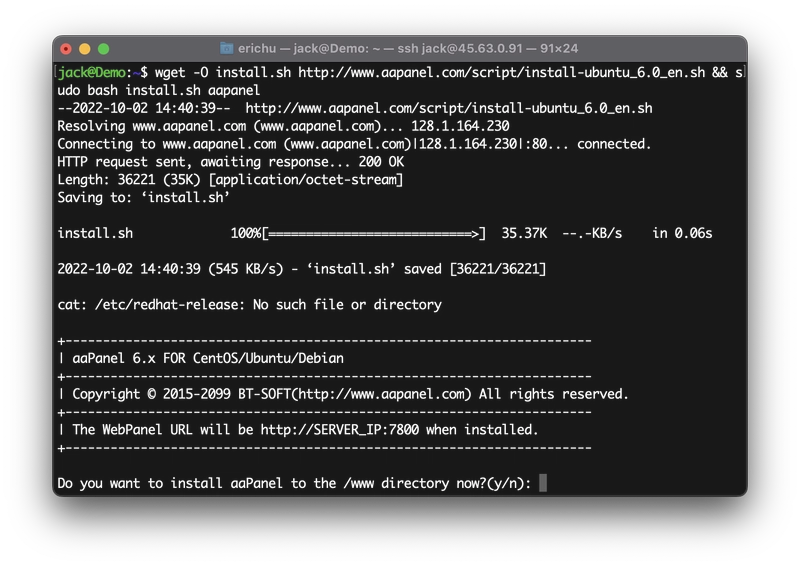This screenshot has width=800, height=566.
Task: Click the 'Saving to: install.sh' line
Action: pyautogui.click(x=143, y=198)
